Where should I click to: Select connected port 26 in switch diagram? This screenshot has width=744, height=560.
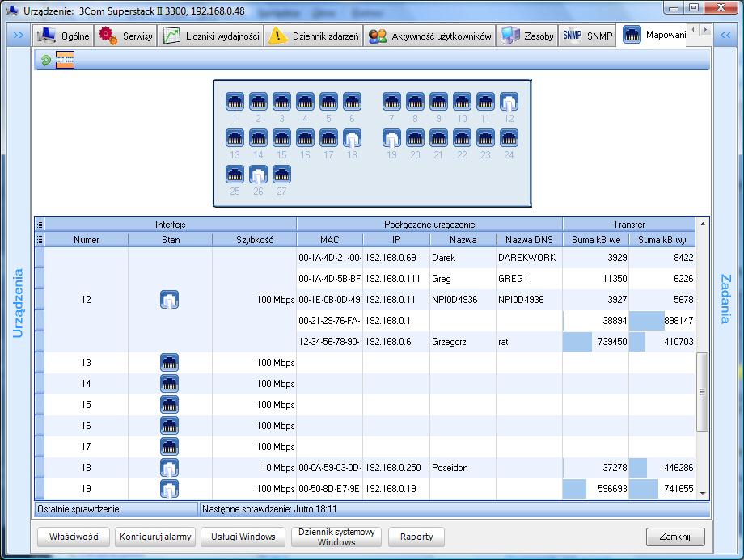click(258, 175)
